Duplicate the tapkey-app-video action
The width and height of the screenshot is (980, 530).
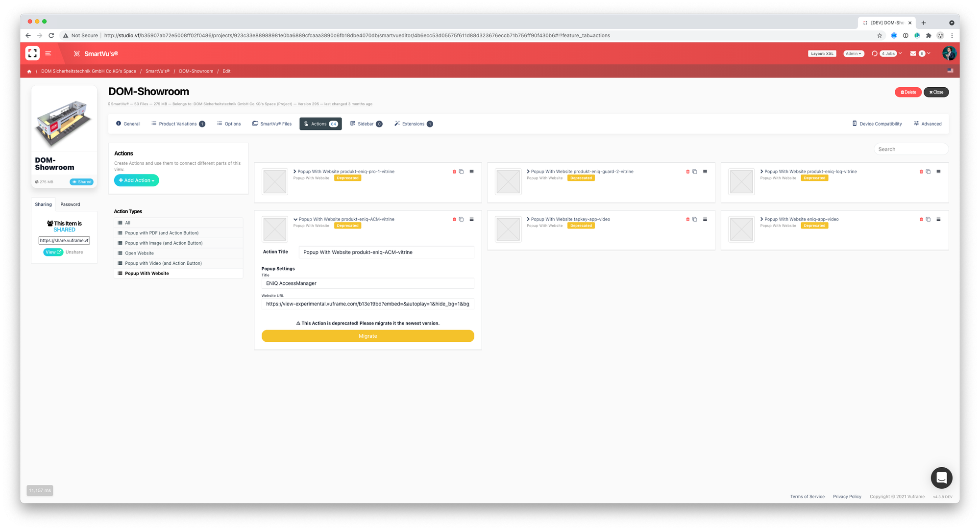point(695,219)
